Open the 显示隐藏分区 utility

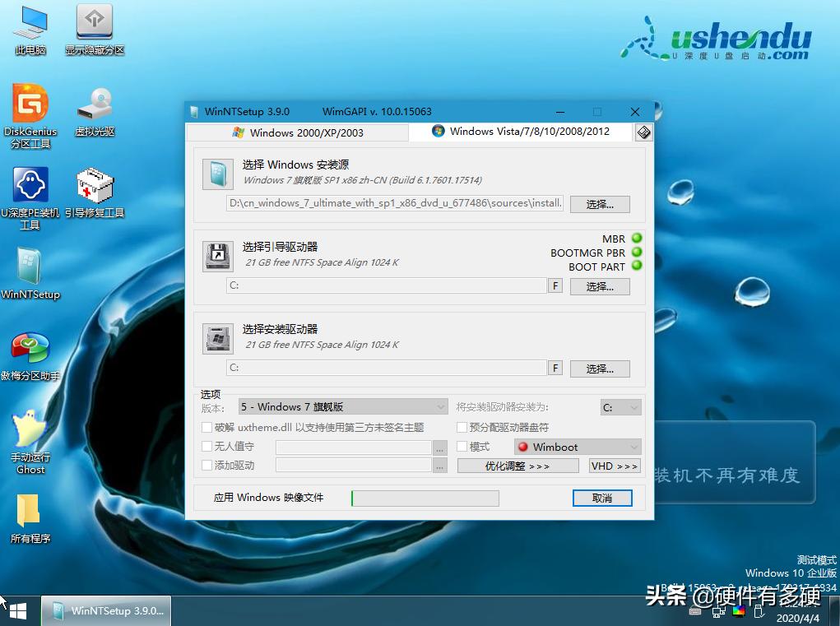coord(94,25)
